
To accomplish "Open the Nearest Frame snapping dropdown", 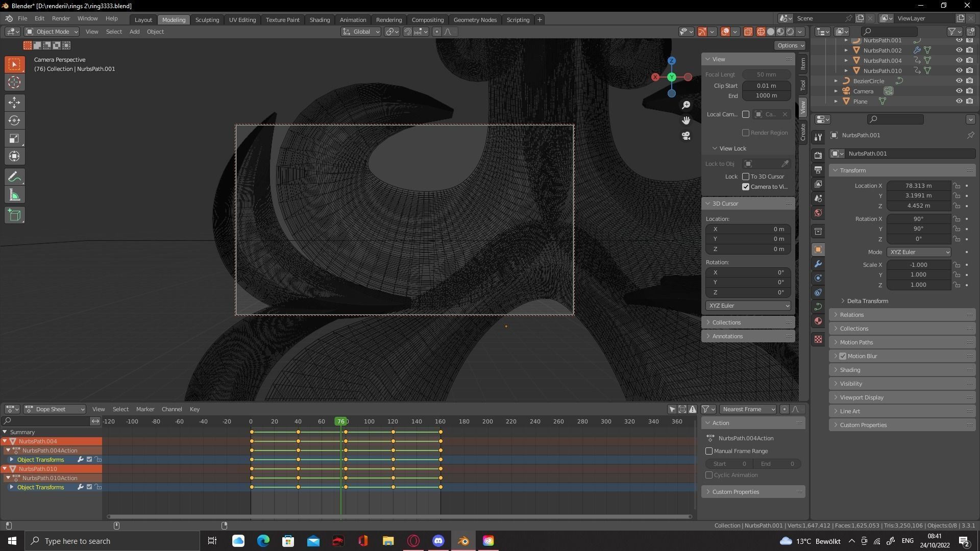I will [x=748, y=409].
